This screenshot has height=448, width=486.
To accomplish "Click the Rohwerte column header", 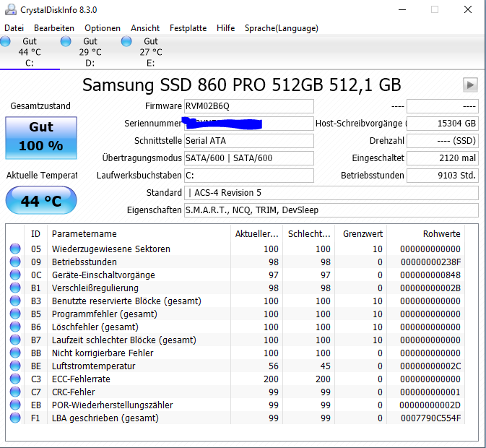I will point(426,234).
